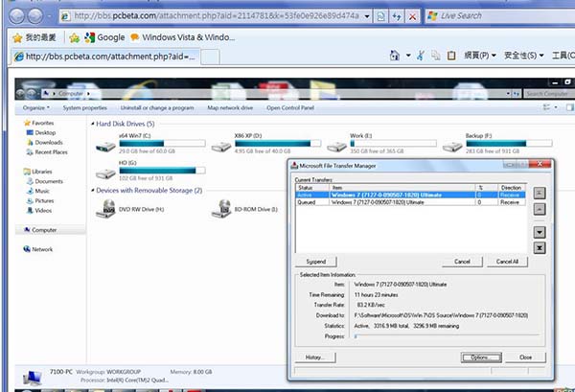
Task: Click the Cut scissors icon
Action: [x=421, y=56]
